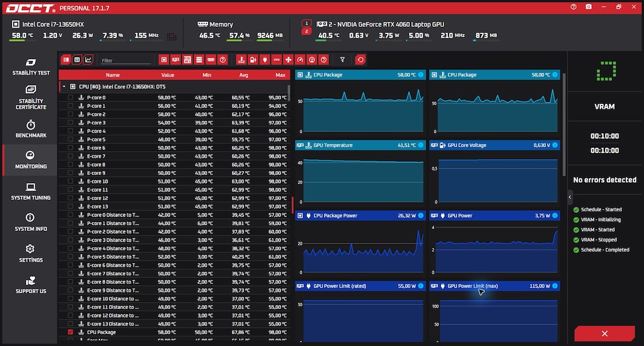Uncheck the CPU Package row checkbox
644x346 pixels.
[70, 332]
